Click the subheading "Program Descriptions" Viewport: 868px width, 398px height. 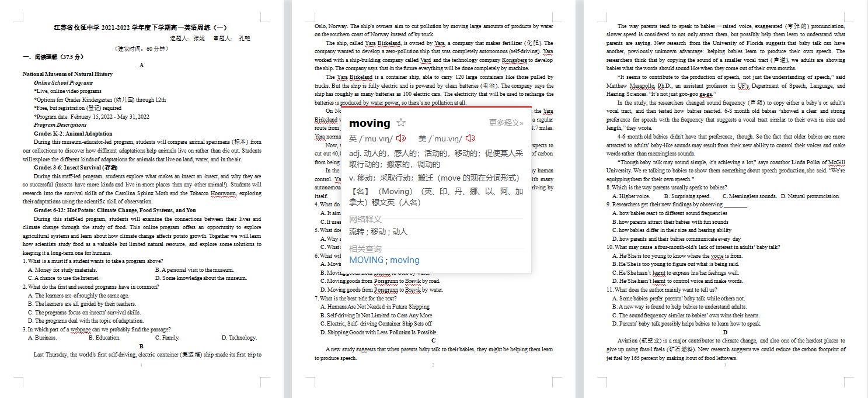(60, 125)
